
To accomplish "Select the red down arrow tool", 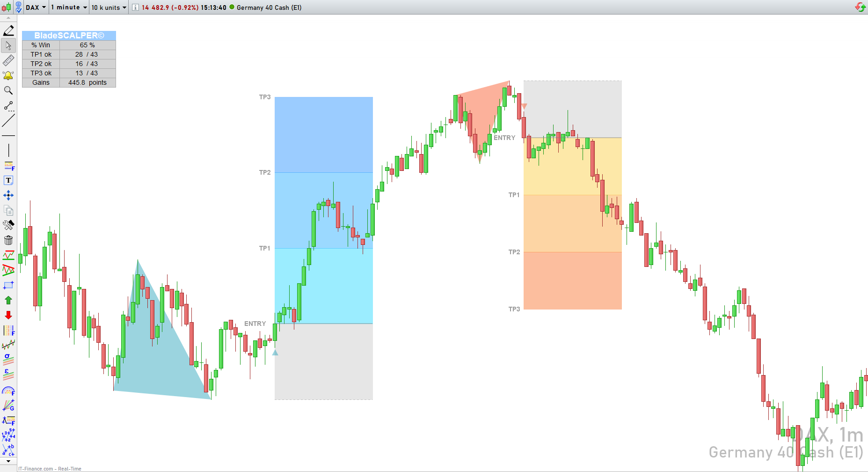I will click(8, 315).
